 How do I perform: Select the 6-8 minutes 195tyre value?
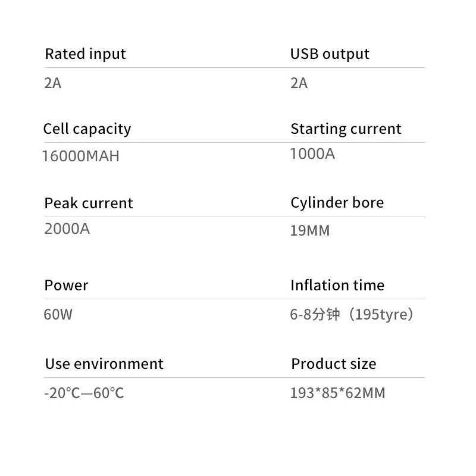(x=352, y=314)
